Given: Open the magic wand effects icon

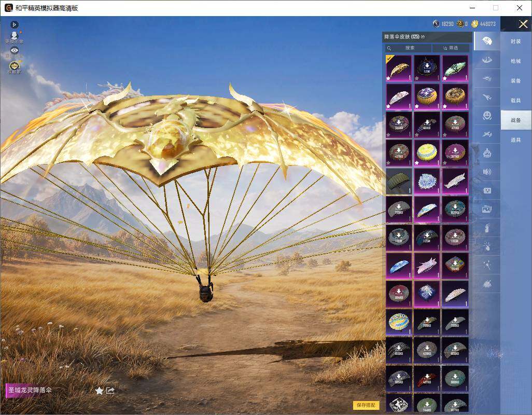Looking at the screenshot, I should (x=487, y=265).
